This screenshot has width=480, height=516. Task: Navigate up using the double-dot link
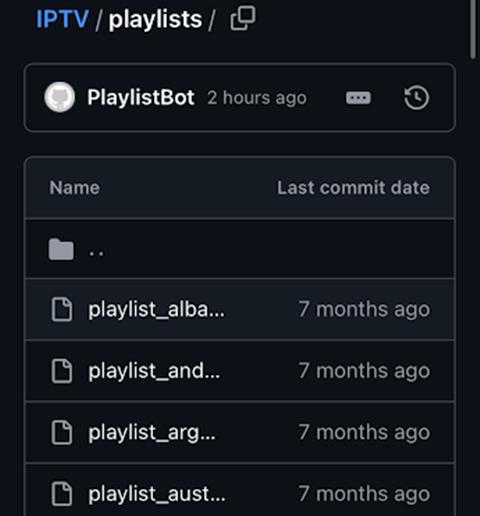pos(96,254)
